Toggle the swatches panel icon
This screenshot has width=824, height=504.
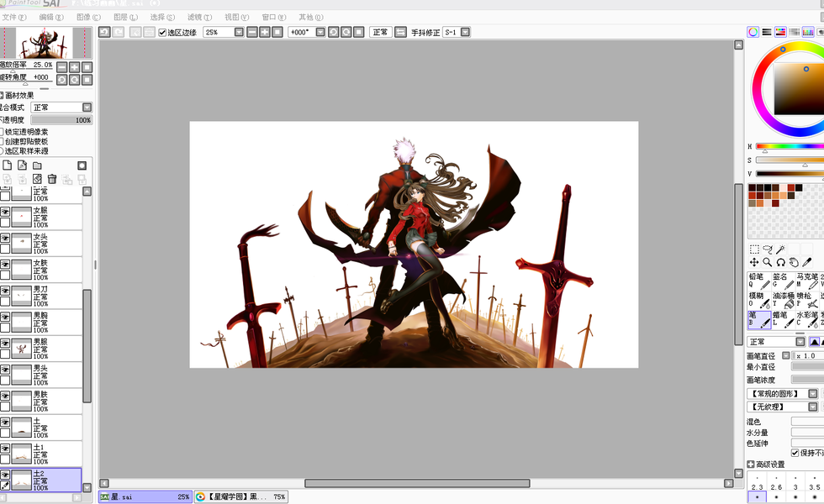[x=808, y=32]
